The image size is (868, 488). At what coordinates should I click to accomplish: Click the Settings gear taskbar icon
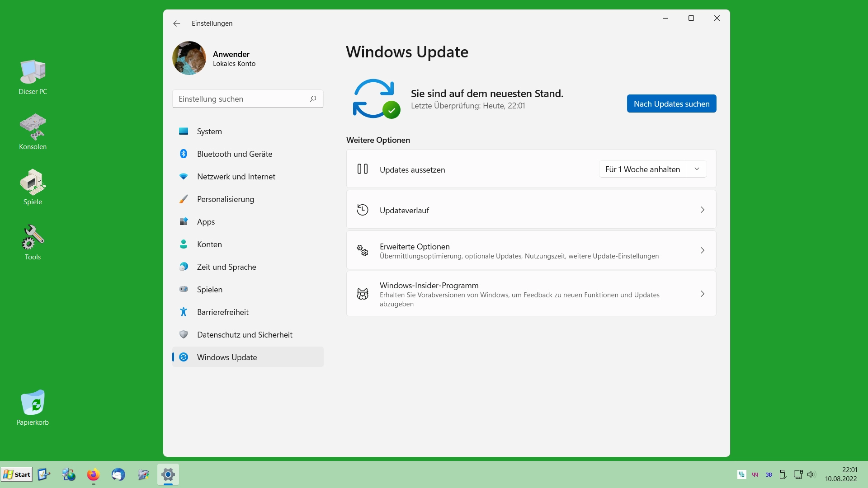168,474
